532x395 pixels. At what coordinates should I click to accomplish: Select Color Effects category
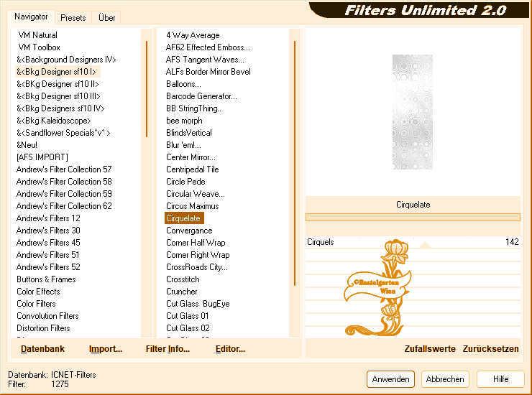(38, 292)
